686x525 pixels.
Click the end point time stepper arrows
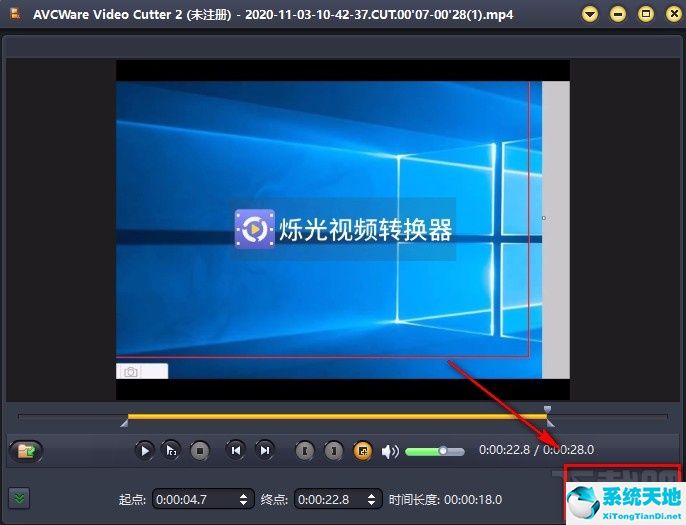371,499
